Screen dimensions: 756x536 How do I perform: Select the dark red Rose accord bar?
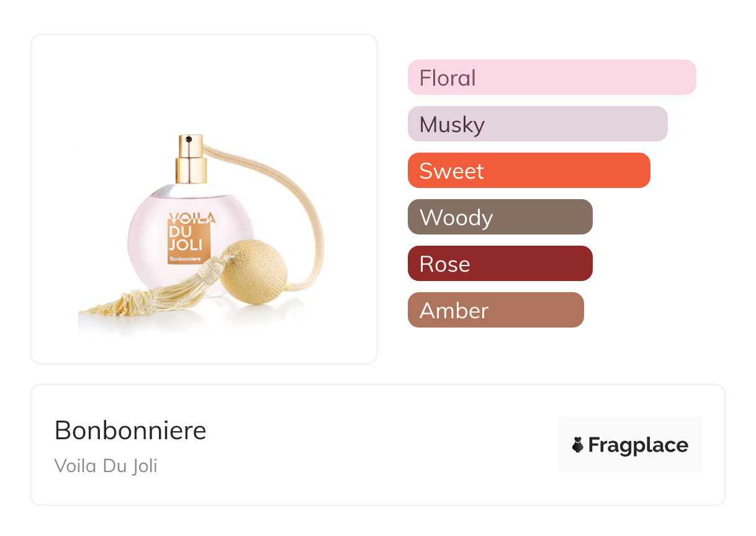(x=500, y=264)
